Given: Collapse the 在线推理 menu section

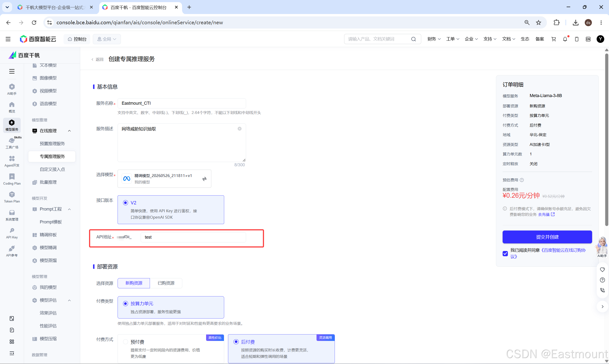Looking at the screenshot, I should [69, 131].
